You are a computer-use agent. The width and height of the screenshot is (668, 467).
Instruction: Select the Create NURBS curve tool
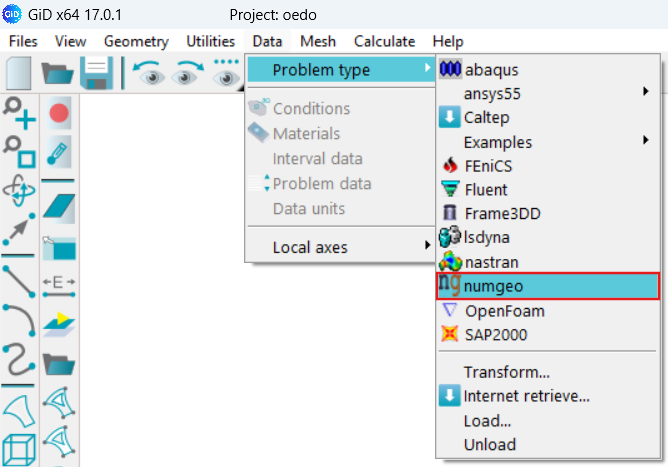(19, 359)
